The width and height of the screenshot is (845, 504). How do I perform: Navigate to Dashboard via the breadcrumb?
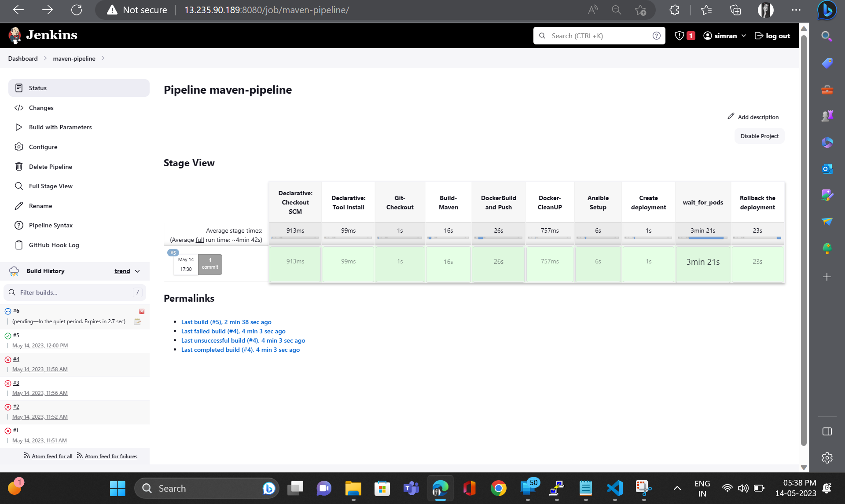tap(22, 58)
